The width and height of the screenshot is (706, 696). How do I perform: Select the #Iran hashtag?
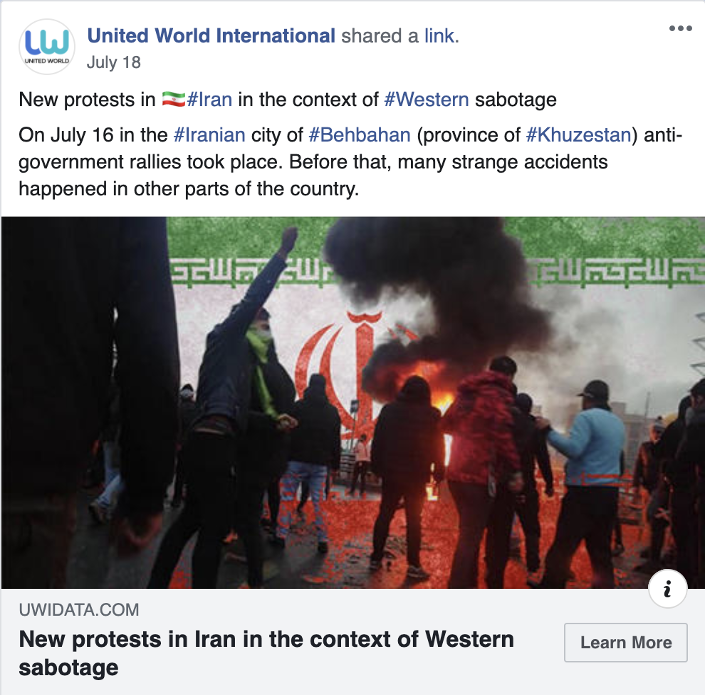(x=209, y=99)
